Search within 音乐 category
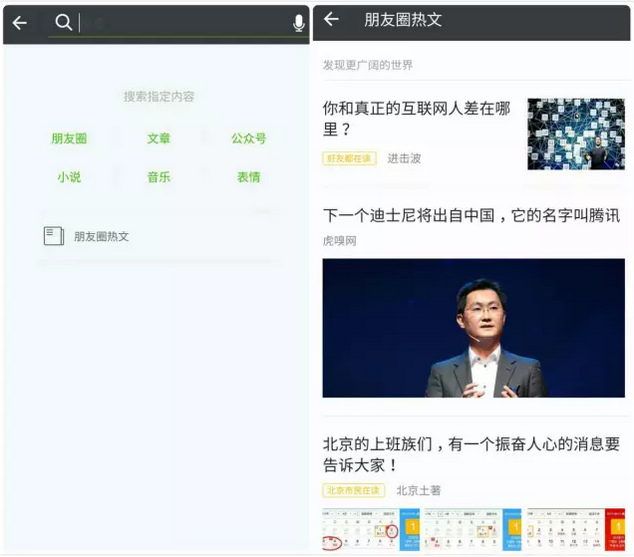Viewport: 634px width, 557px height. [158, 177]
